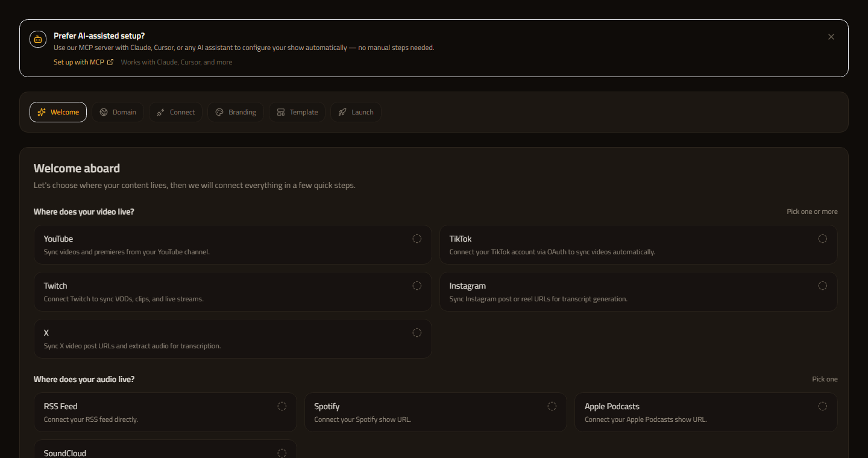Screen dimensions: 868x458
Task: Select the Twitch radio circle
Action: [x=417, y=286]
